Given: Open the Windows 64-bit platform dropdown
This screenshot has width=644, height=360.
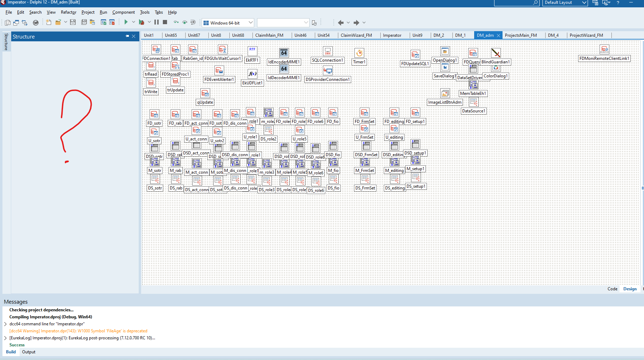Looking at the screenshot, I should pyautogui.click(x=250, y=23).
